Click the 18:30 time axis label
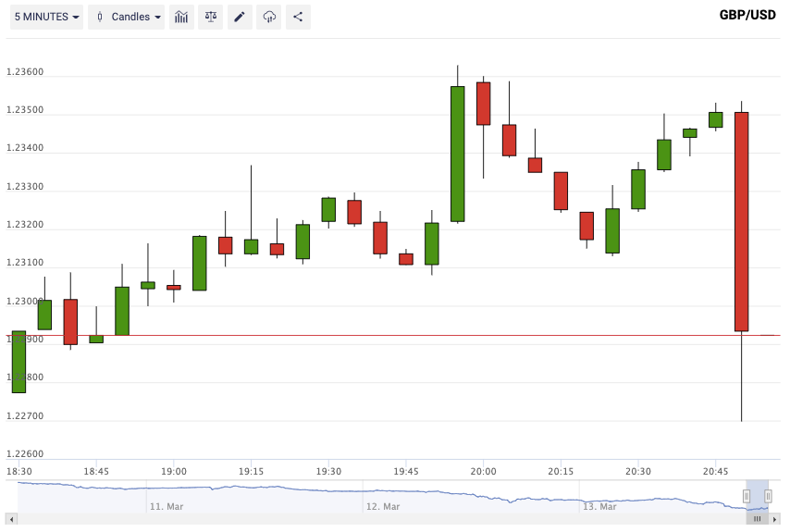The width and height of the screenshot is (790, 532). pyautogui.click(x=19, y=472)
